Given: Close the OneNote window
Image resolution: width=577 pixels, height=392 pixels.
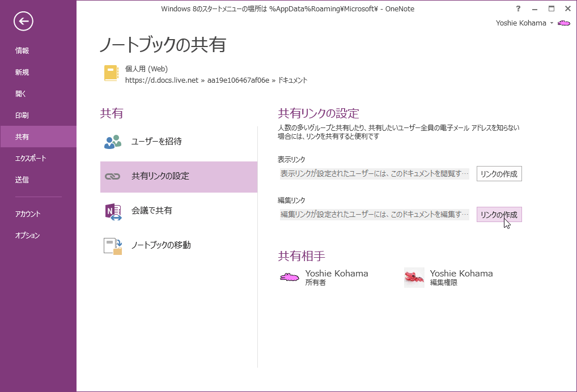Looking at the screenshot, I should pyautogui.click(x=568, y=9).
